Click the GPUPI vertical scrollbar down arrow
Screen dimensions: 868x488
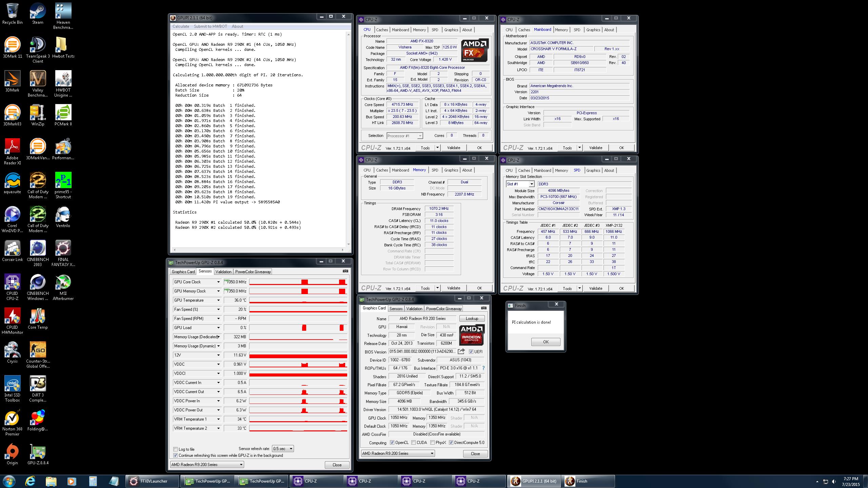pos(348,244)
